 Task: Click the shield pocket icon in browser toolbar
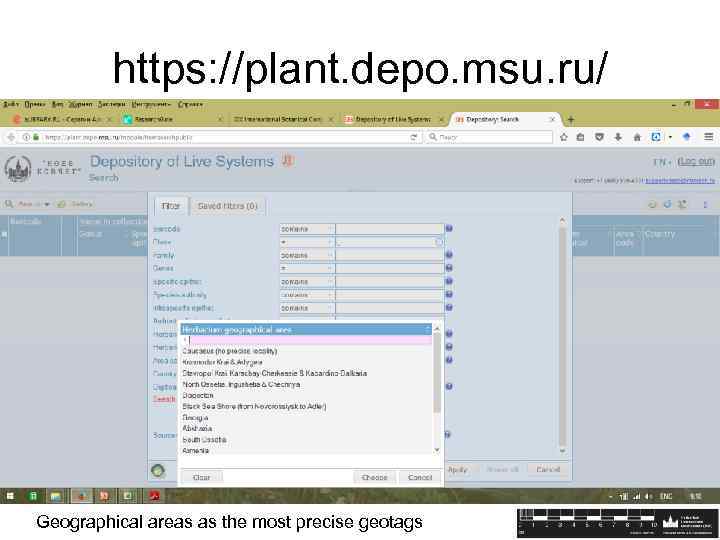599,137
